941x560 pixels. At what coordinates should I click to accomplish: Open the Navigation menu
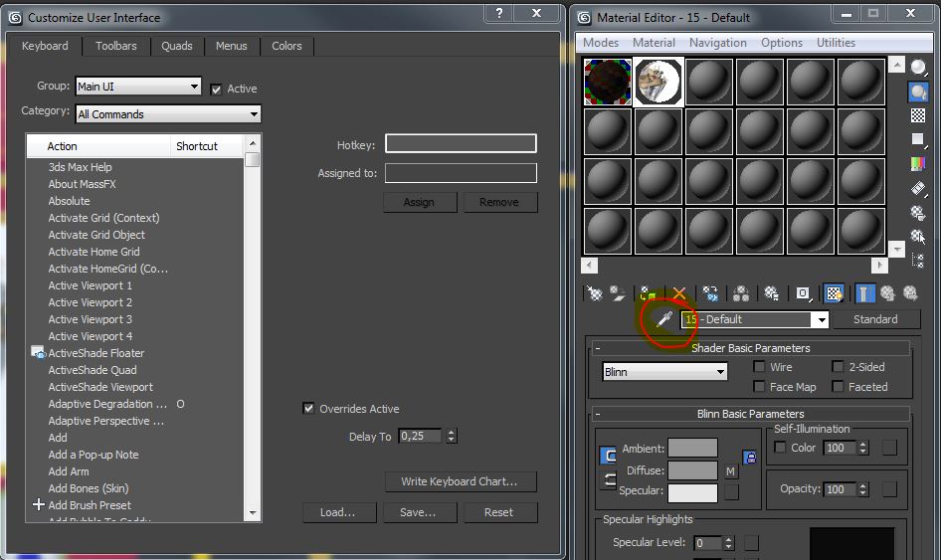(x=718, y=43)
